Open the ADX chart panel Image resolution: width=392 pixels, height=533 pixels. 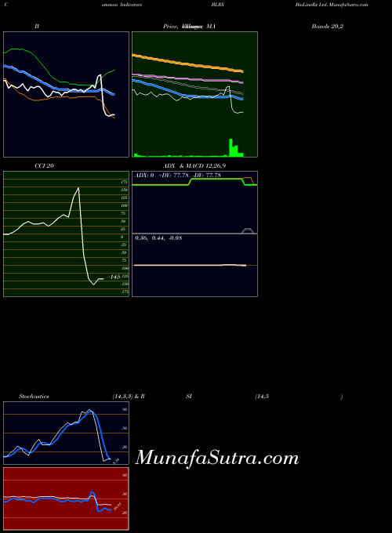coord(194,202)
